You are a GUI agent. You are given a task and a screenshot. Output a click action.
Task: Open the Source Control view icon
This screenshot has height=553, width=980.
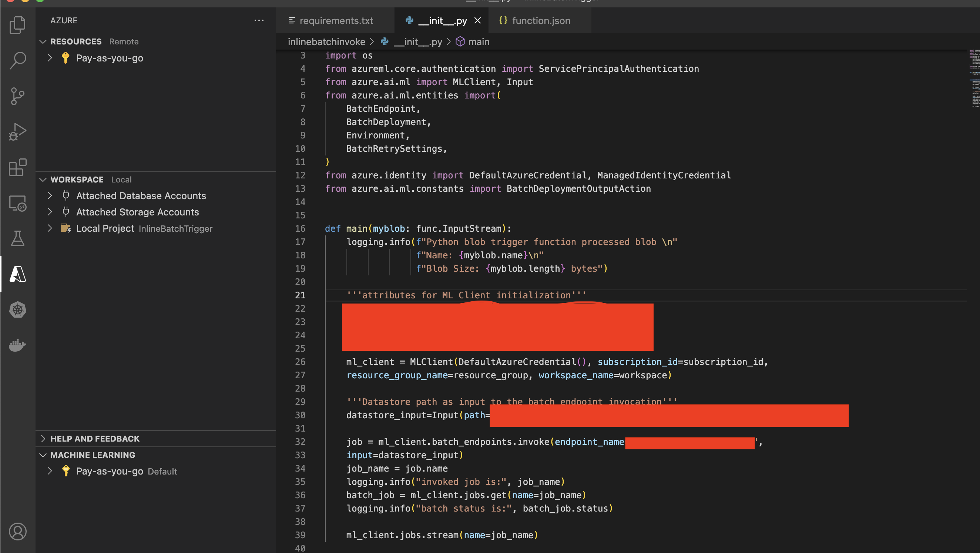pyautogui.click(x=17, y=96)
